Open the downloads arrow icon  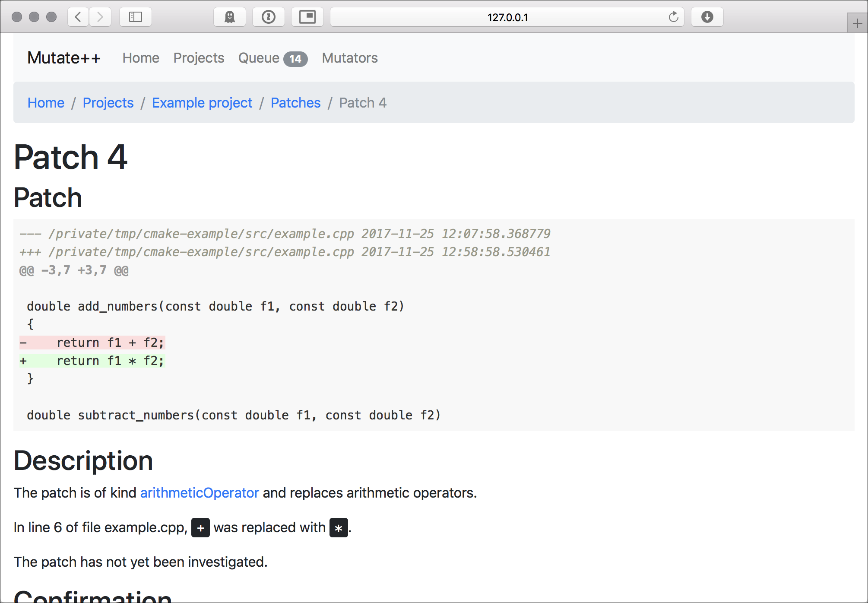click(x=707, y=17)
